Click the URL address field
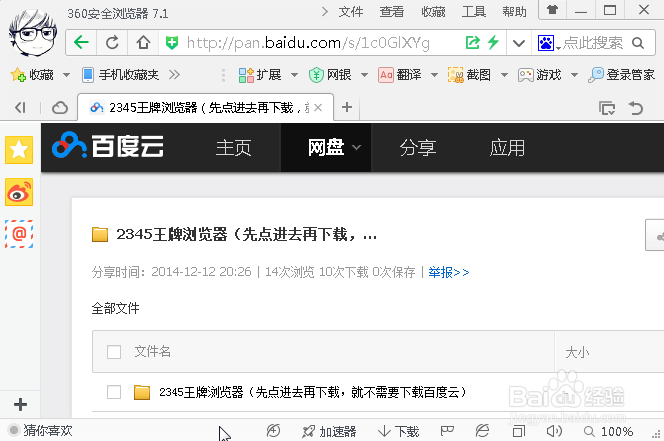The image size is (664, 441). 308,43
